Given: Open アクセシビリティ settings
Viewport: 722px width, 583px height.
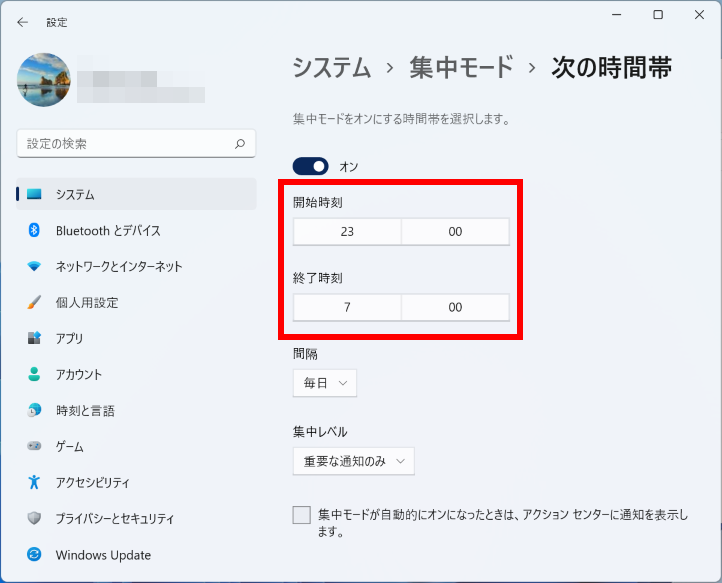Looking at the screenshot, I should (x=136, y=482).
